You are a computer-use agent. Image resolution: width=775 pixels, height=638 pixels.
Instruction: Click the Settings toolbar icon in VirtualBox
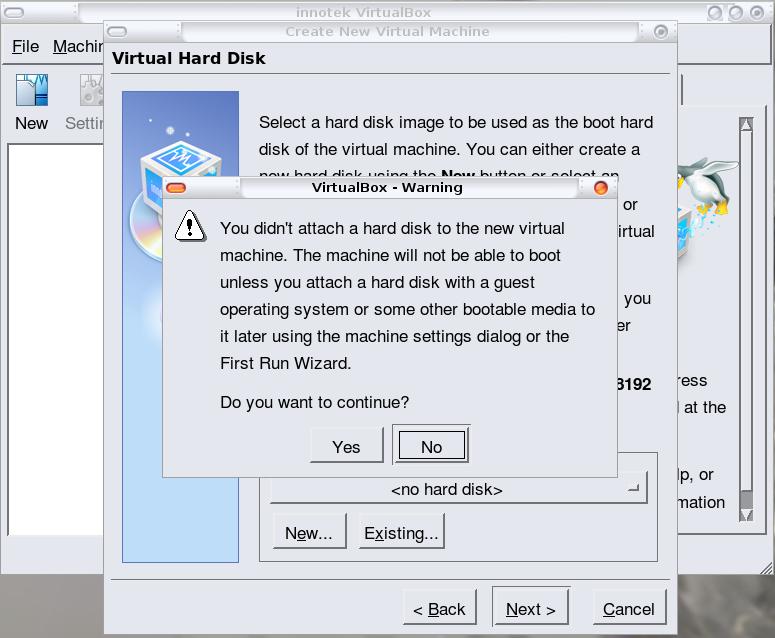[x=85, y=103]
